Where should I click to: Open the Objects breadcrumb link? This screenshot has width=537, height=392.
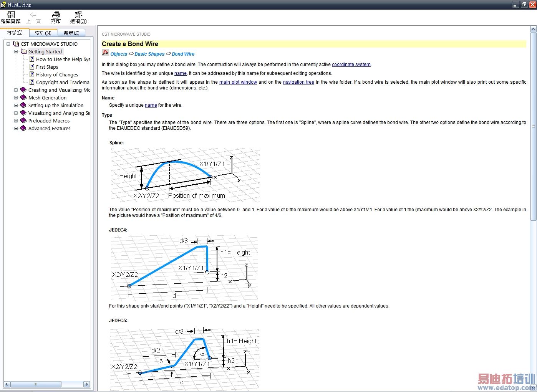pyautogui.click(x=119, y=54)
